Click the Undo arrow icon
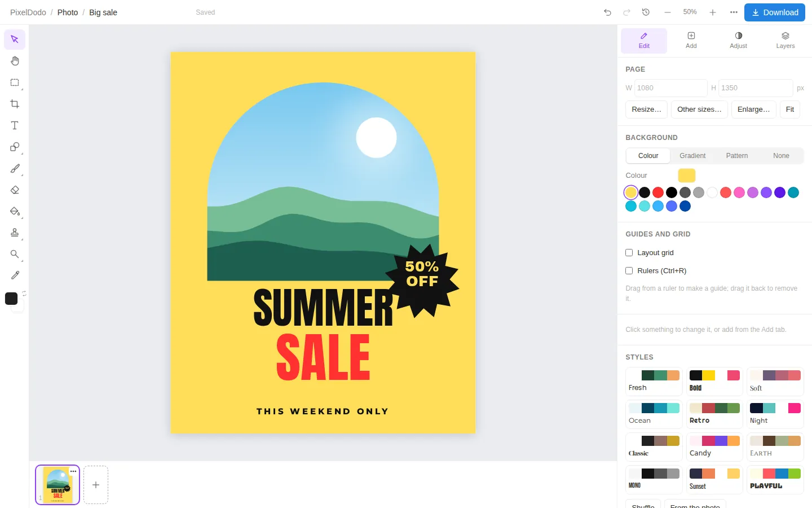 pos(607,12)
